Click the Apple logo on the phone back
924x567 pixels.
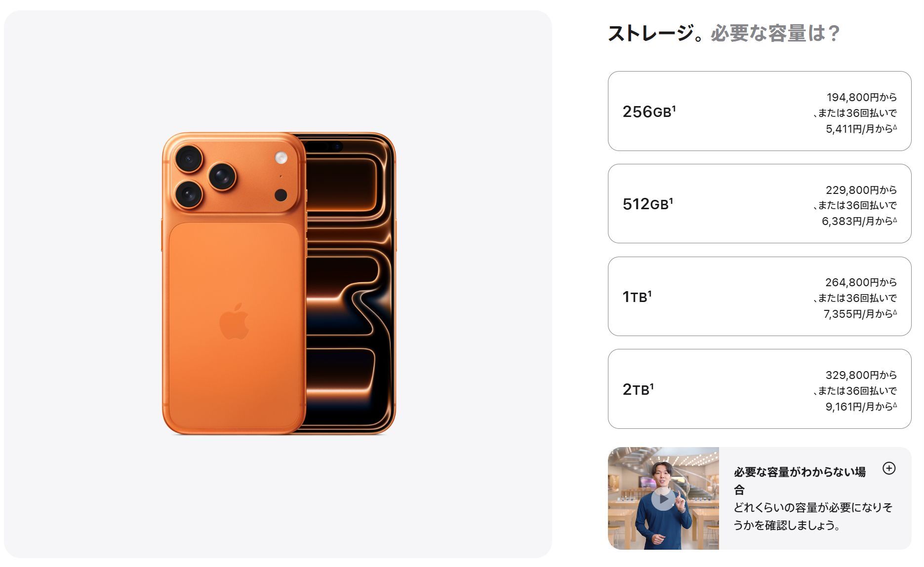pyautogui.click(x=234, y=321)
